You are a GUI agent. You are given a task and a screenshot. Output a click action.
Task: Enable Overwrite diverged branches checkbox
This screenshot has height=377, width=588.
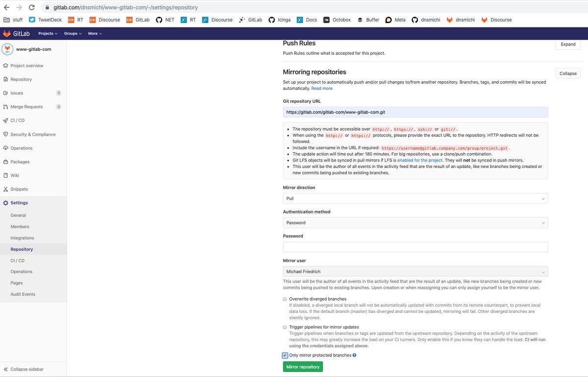pos(285,299)
